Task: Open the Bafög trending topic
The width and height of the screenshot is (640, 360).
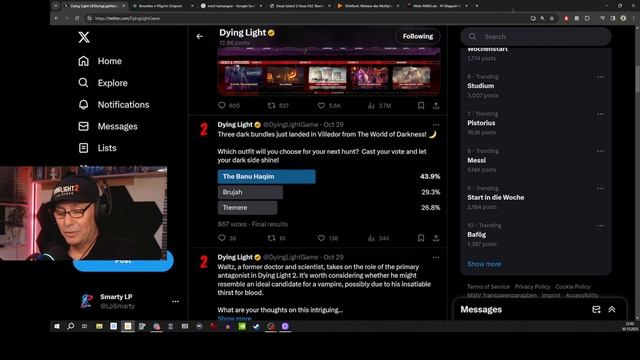Action: pos(476,235)
